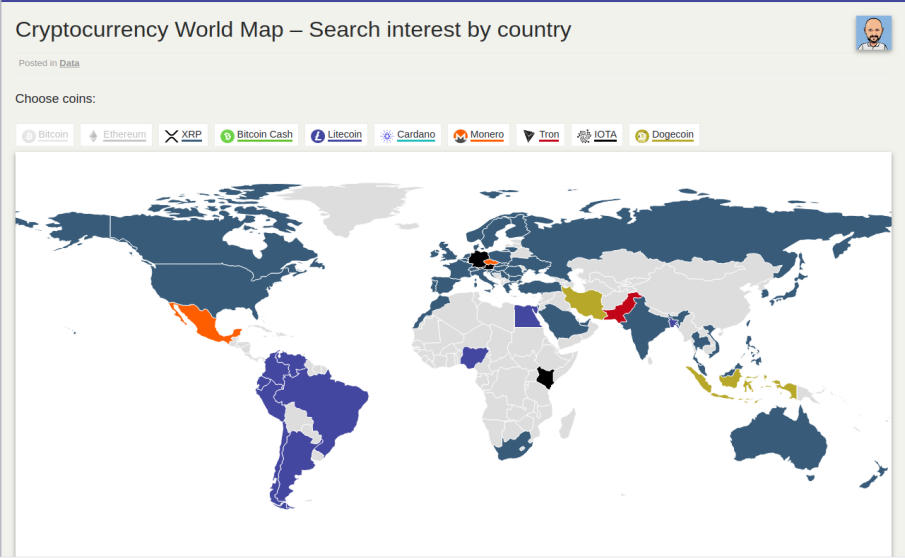This screenshot has width=905, height=558.
Task: Toggle the Monero coin filter
Action: [478, 135]
